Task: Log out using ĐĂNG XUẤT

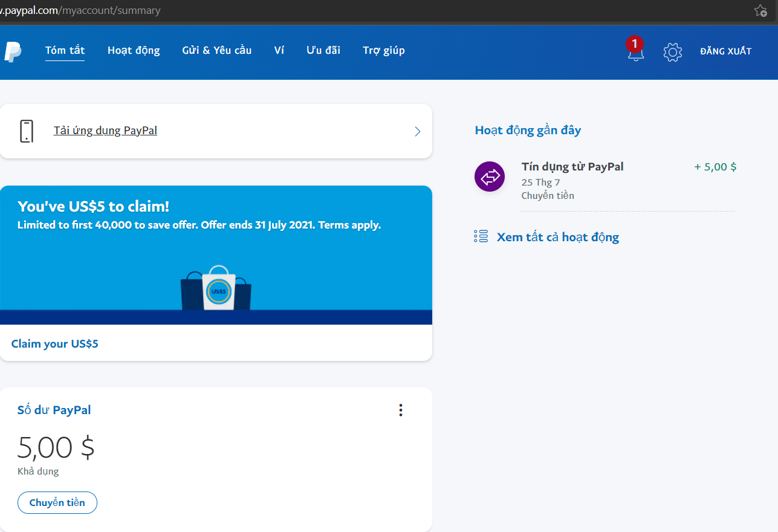Action: point(725,51)
